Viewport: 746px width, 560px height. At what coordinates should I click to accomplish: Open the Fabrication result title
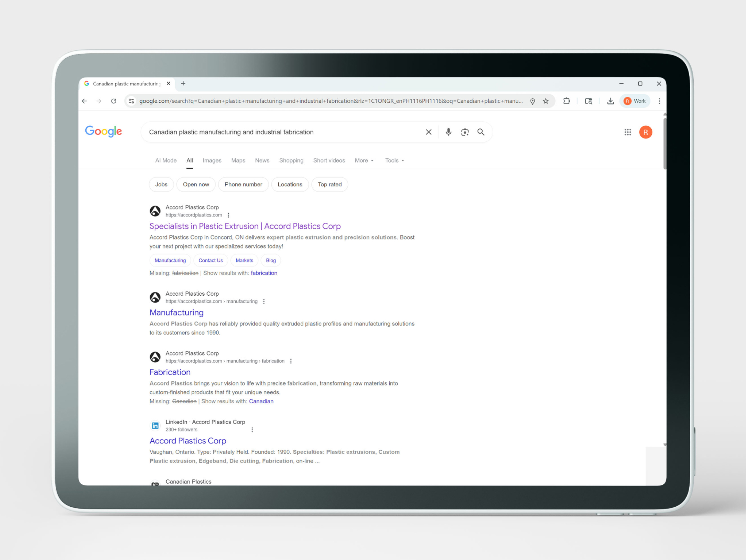(x=170, y=372)
